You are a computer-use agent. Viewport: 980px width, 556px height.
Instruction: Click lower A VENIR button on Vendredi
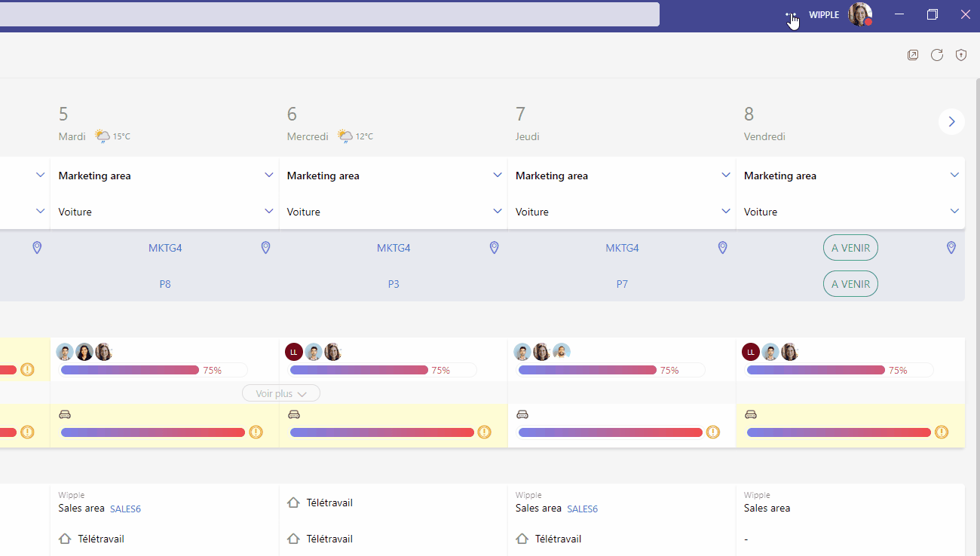coord(850,284)
